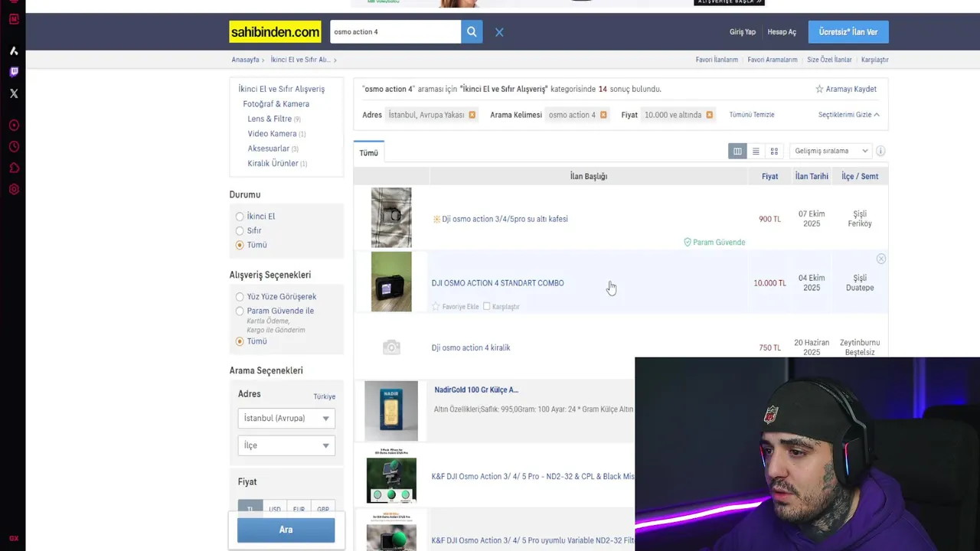The height and width of the screenshot is (551, 980).
Task: Open the Video Kamera category
Action: click(x=272, y=133)
